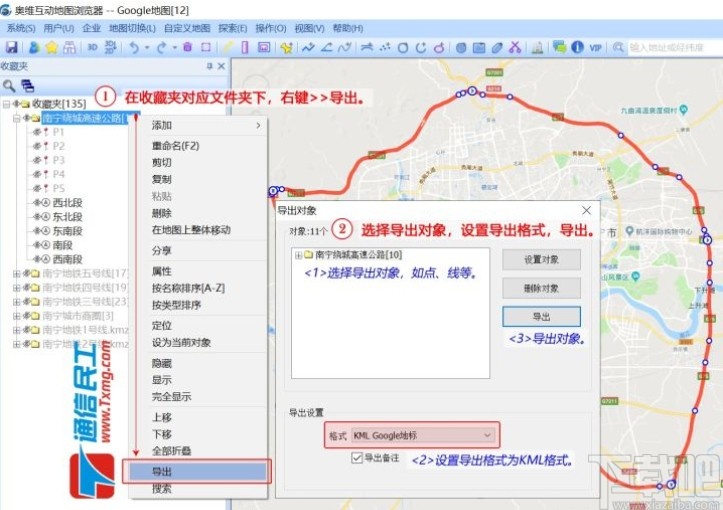Toggle visibility eye of 西南段 track
The height and width of the screenshot is (510, 723).
tap(37, 259)
